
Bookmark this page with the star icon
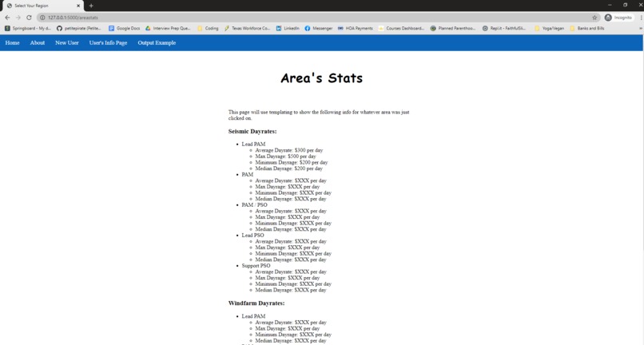594,18
